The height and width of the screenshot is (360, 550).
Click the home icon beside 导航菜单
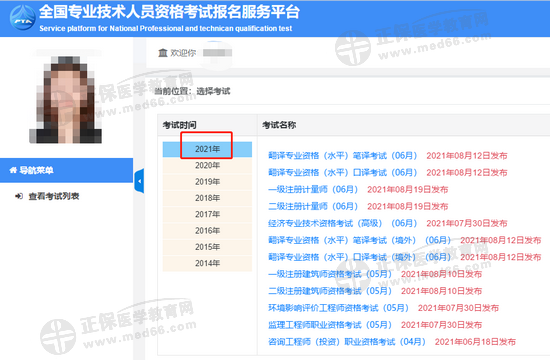point(13,171)
